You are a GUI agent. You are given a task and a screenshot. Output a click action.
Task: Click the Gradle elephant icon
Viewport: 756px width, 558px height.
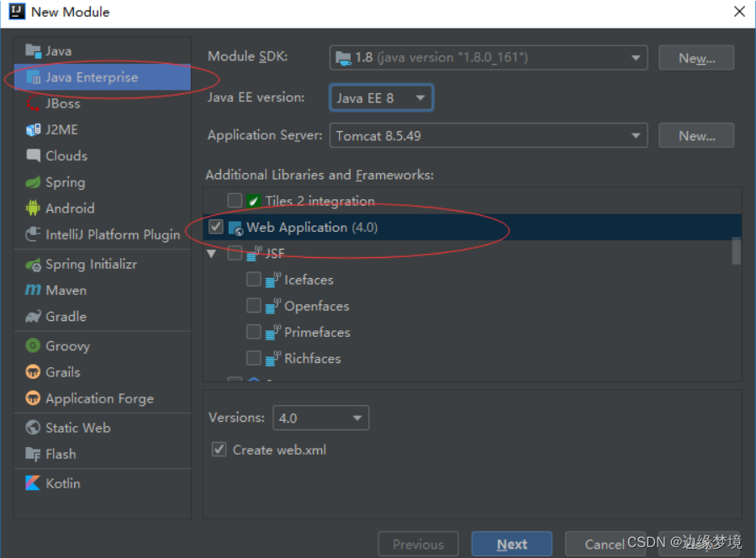33,317
